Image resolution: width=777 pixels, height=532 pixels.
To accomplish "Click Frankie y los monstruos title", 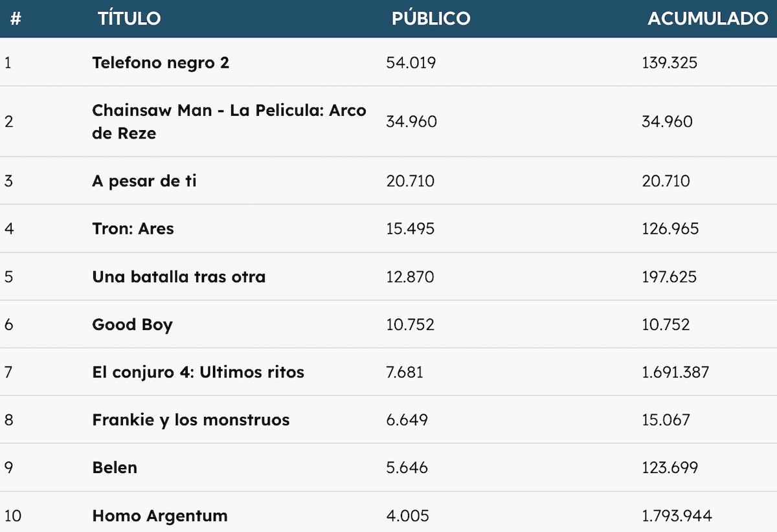I will tap(190, 420).
